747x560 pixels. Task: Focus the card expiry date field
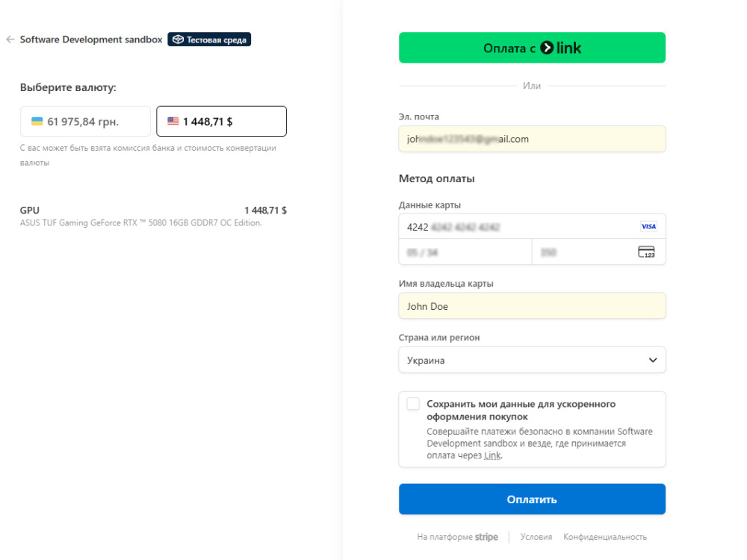tap(465, 252)
